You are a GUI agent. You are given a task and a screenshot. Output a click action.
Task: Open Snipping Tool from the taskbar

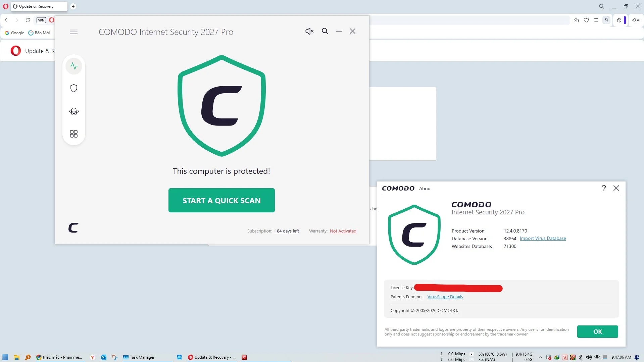pyautogui.click(x=115, y=357)
